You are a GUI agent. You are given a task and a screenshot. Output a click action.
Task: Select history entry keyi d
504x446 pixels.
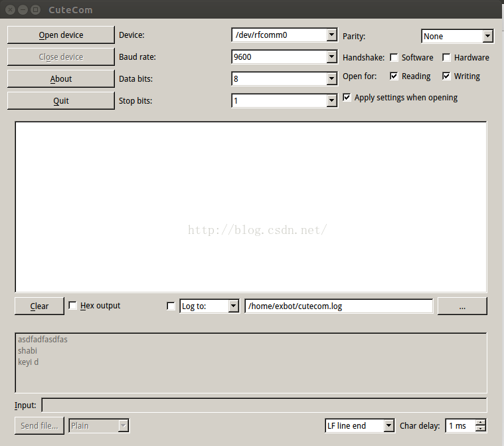coord(29,362)
